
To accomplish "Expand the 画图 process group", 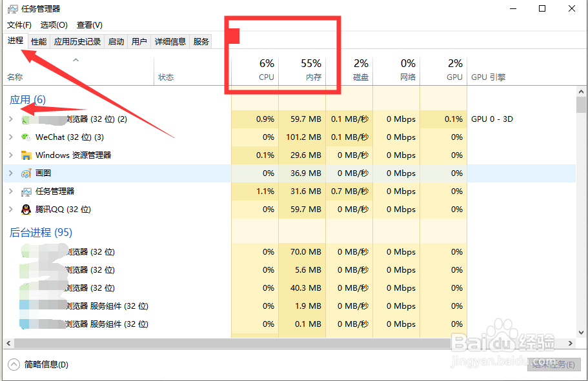I will pos(11,173).
